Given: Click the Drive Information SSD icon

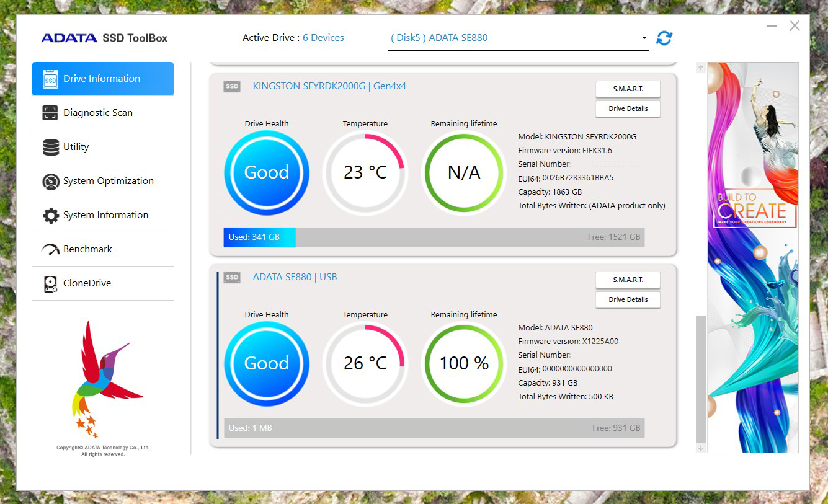Looking at the screenshot, I should (x=50, y=79).
